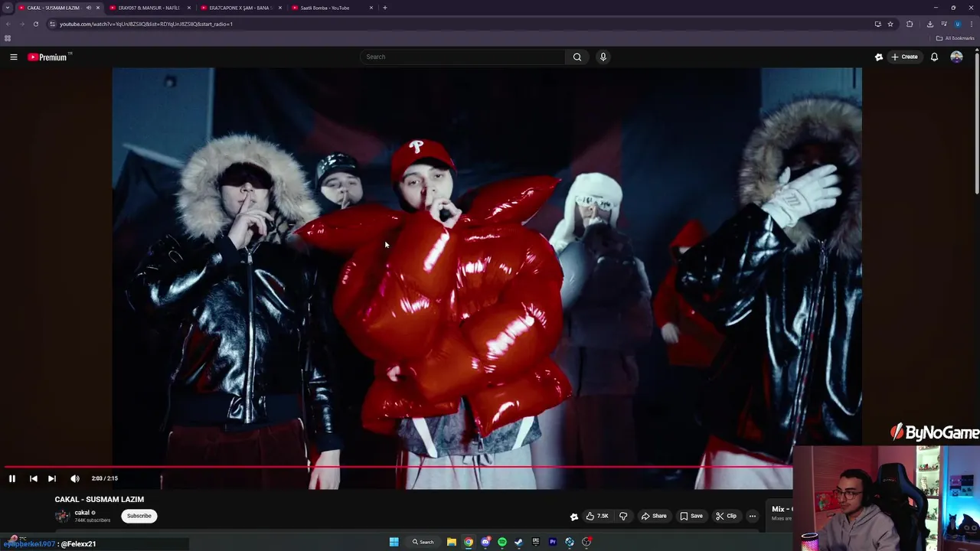Open All Bookmarks folder

(x=955, y=38)
